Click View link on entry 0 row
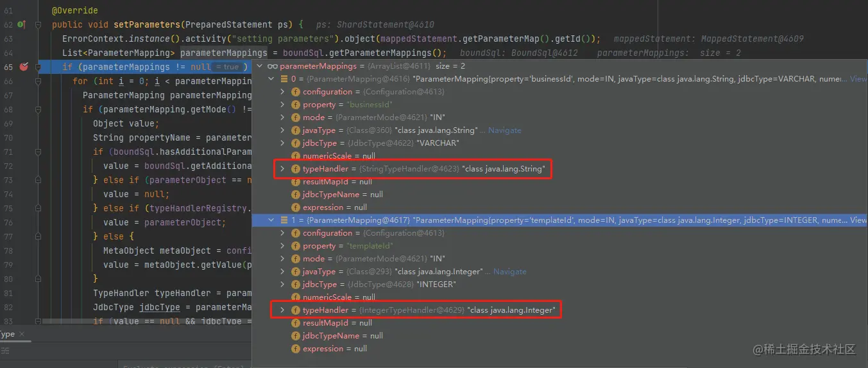 click(x=858, y=79)
